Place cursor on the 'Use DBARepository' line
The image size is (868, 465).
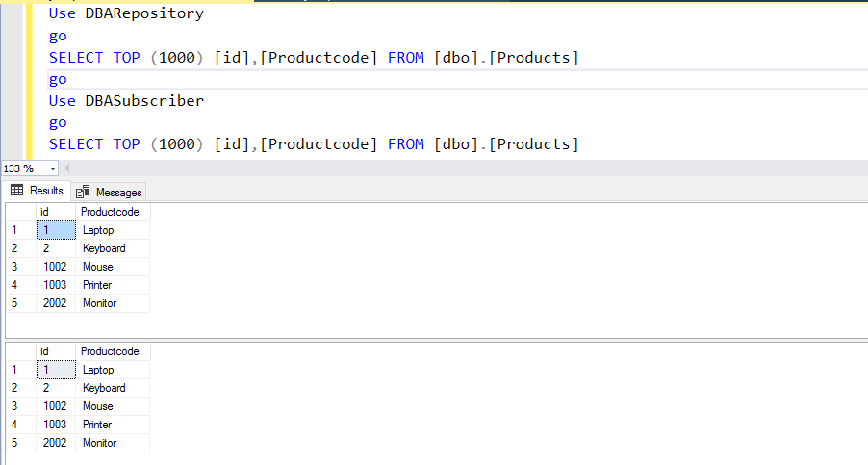126,14
